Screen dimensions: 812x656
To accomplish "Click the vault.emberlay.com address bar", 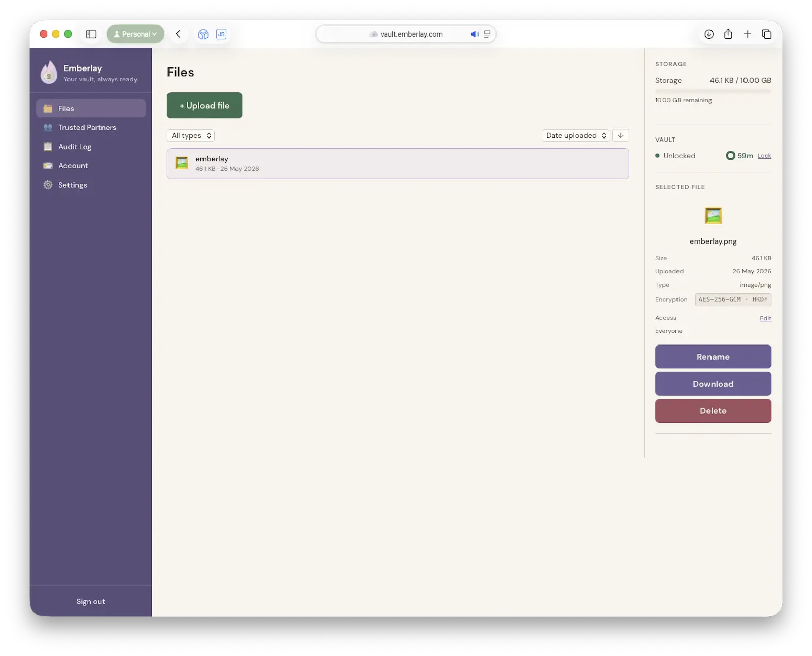I will click(405, 34).
